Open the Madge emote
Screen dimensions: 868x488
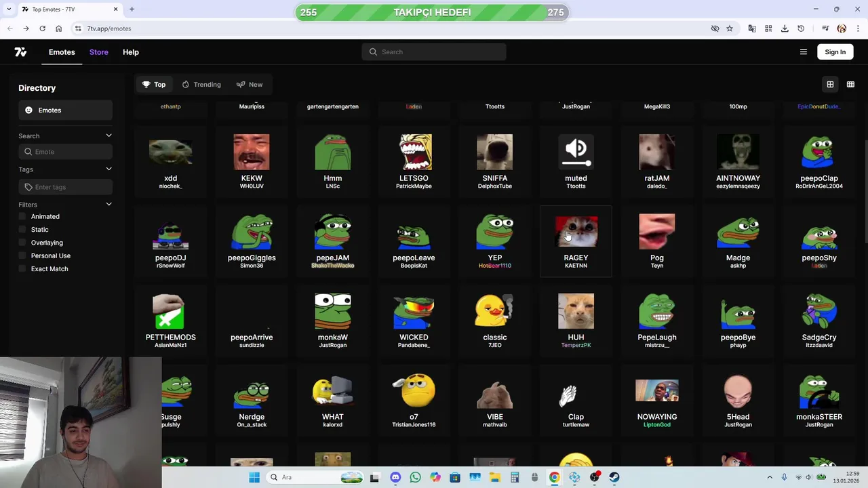[738, 241]
